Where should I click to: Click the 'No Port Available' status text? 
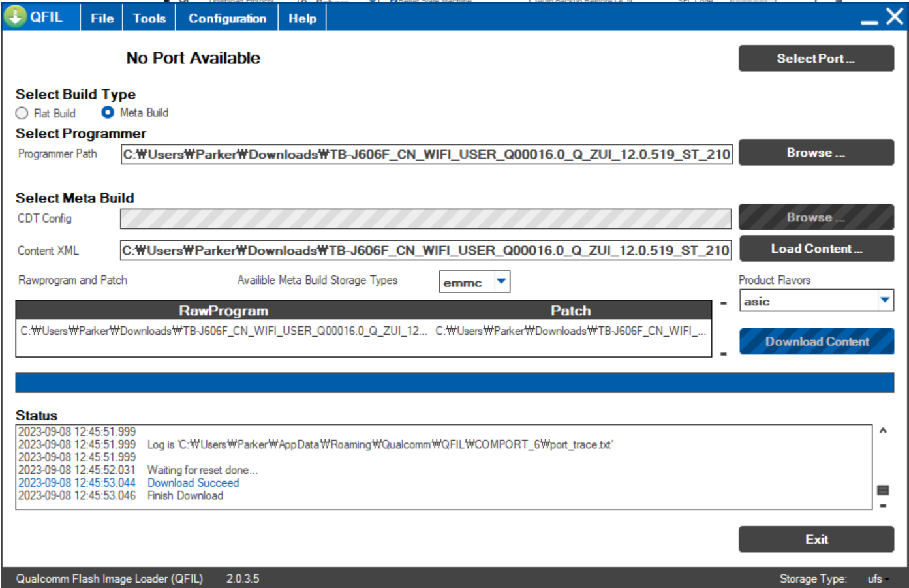[193, 58]
